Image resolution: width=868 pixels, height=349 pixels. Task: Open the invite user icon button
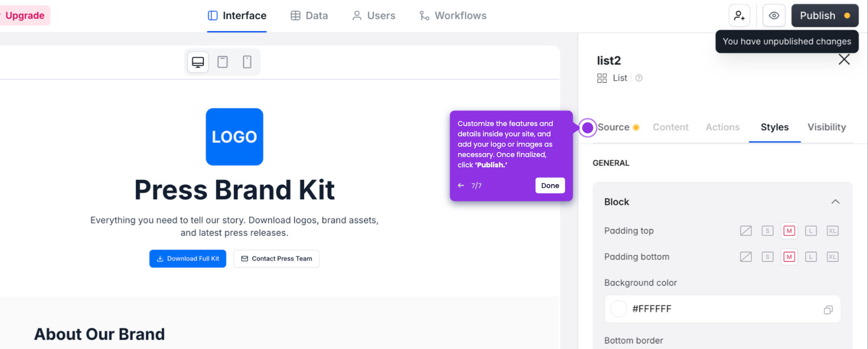pyautogui.click(x=739, y=16)
